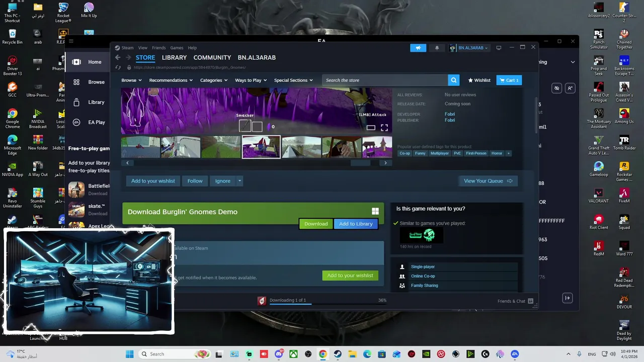
Task: Reload the Steam store page
Action: pyautogui.click(x=118, y=67)
